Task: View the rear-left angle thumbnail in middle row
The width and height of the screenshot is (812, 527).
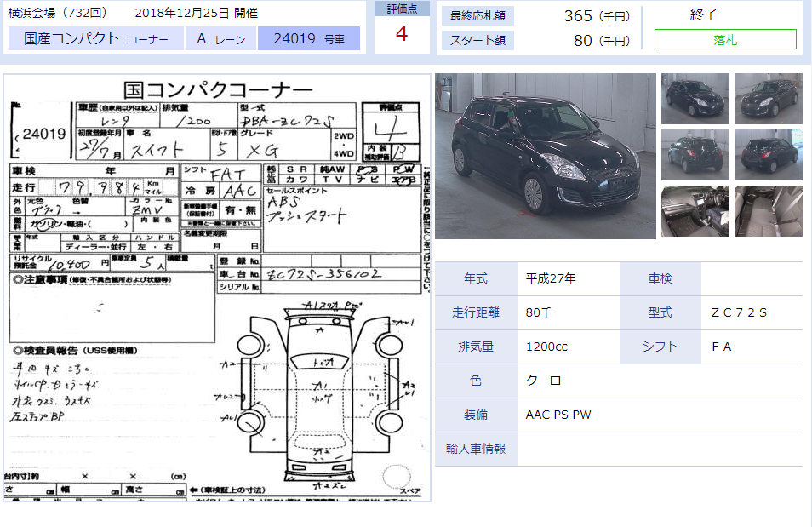Action: click(x=768, y=155)
